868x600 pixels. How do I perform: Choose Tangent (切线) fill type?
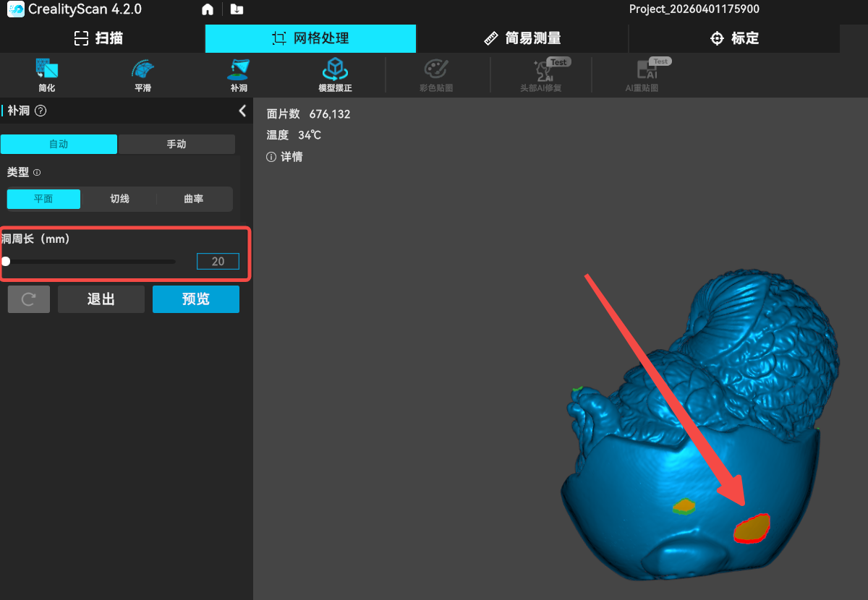tap(119, 199)
